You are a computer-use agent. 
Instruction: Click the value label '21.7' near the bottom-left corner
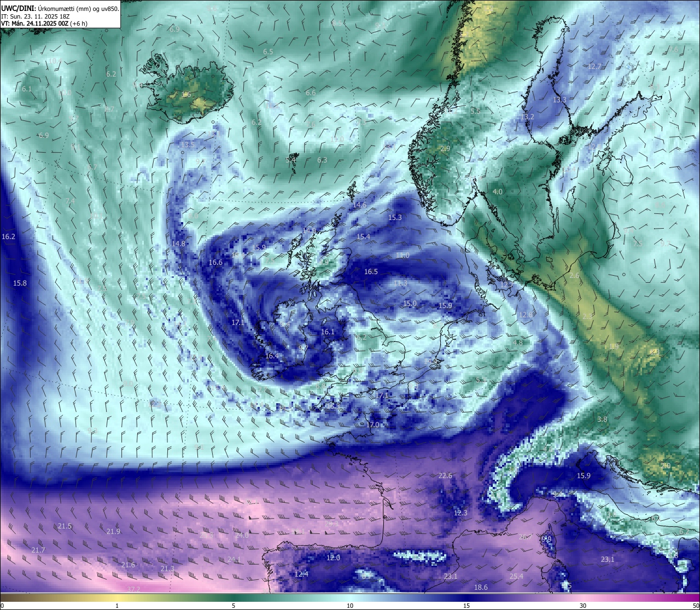pos(38,550)
